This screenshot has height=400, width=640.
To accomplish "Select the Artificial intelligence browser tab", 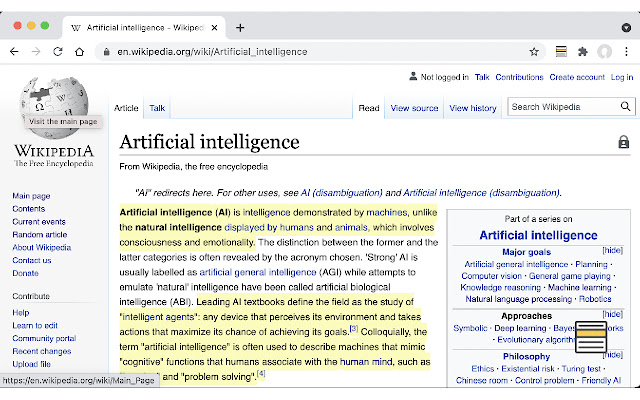I will [x=144, y=28].
